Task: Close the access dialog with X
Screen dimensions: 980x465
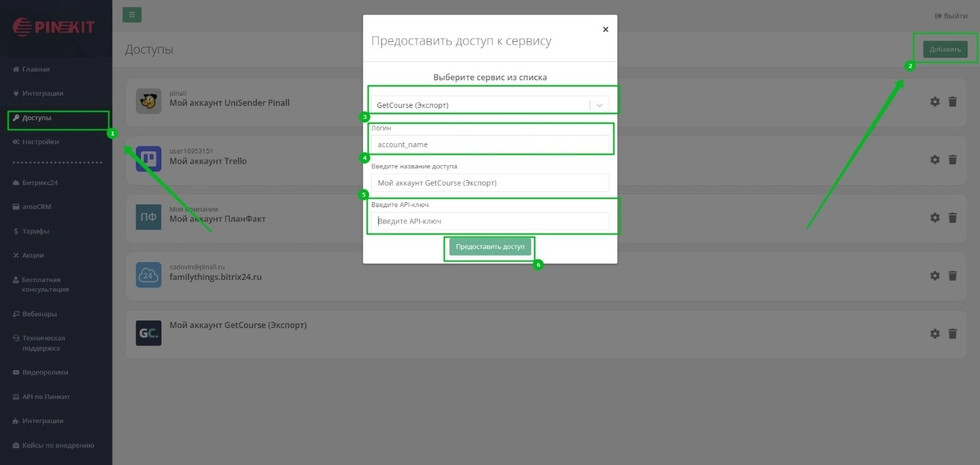Action: click(605, 30)
